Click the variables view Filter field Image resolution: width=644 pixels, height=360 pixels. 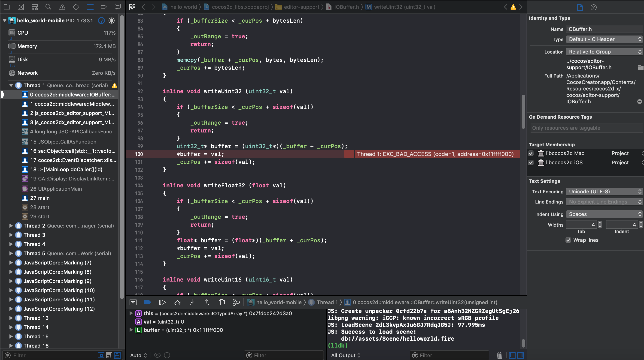(284, 355)
